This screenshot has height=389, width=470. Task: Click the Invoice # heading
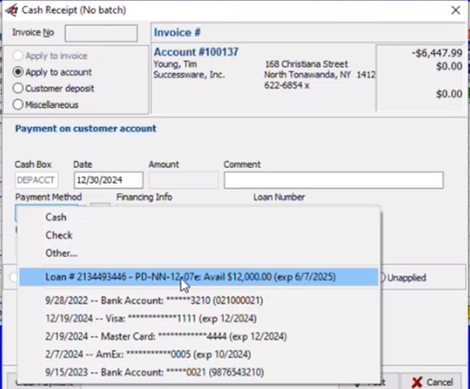[x=177, y=33]
